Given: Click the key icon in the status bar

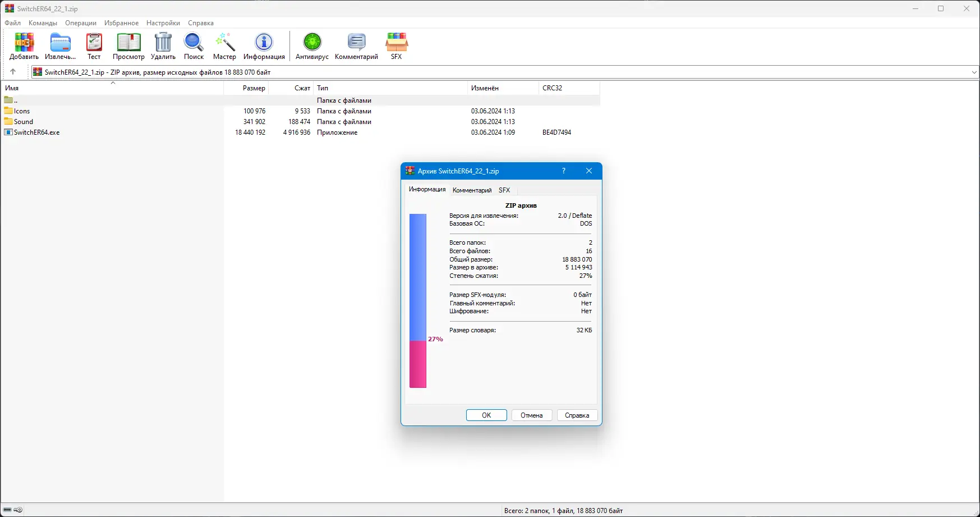Looking at the screenshot, I should click(x=19, y=510).
